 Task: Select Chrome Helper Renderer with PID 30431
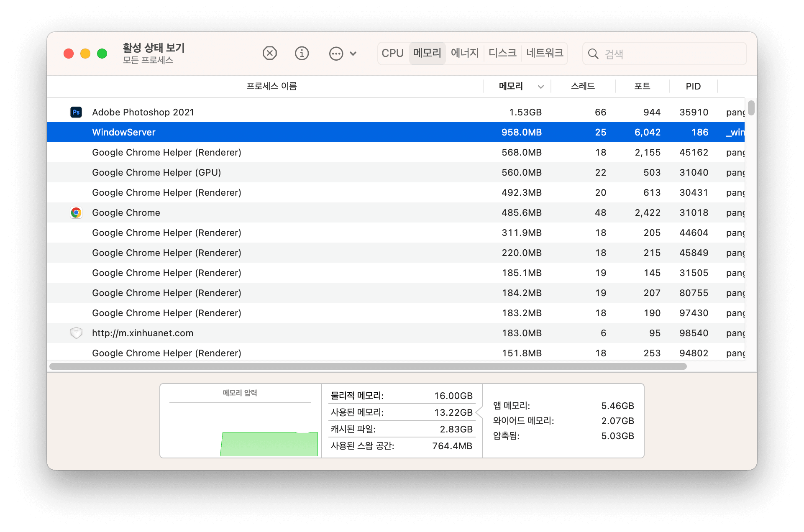click(396, 192)
